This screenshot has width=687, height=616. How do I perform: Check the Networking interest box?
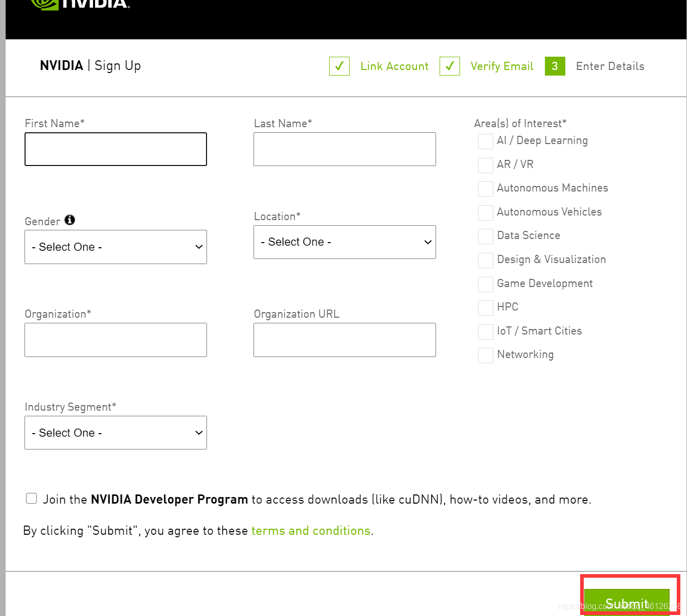[x=485, y=355]
